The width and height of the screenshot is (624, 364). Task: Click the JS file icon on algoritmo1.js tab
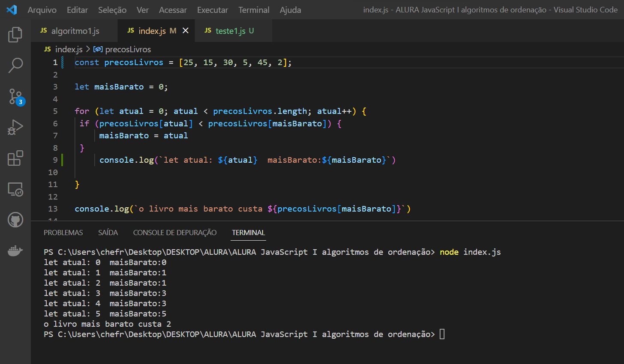click(43, 30)
